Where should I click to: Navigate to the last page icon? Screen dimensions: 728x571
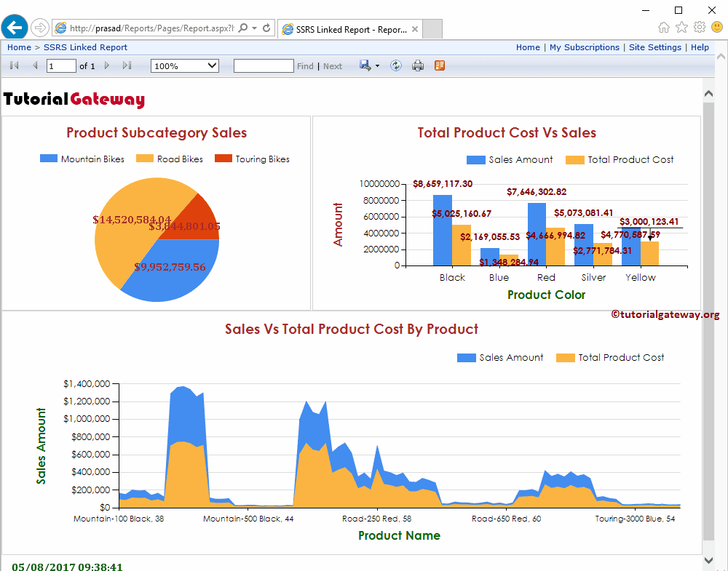point(127,65)
